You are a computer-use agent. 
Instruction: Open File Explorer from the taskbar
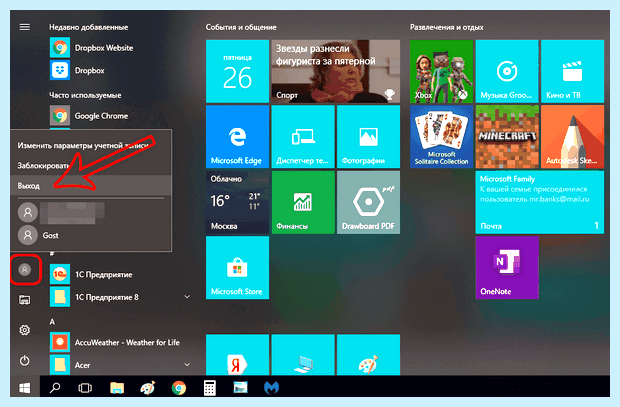coord(117,388)
